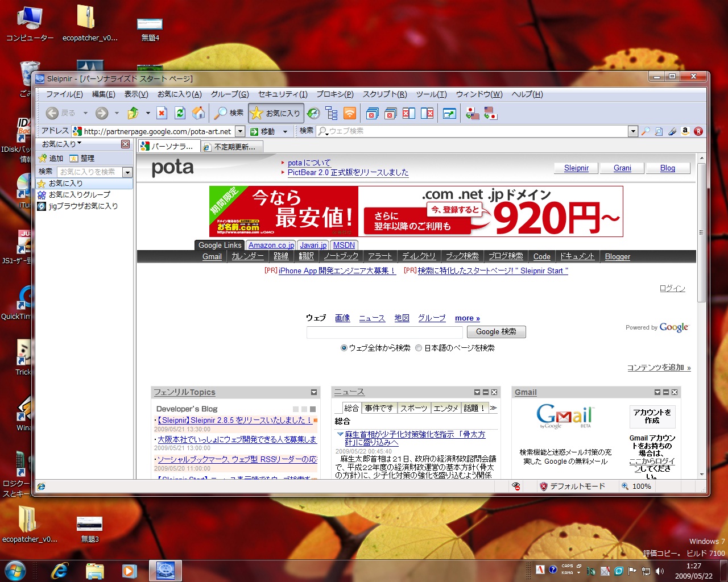
Task: Open Windows Explorer folder in taskbar
Action: click(x=94, y=570)
